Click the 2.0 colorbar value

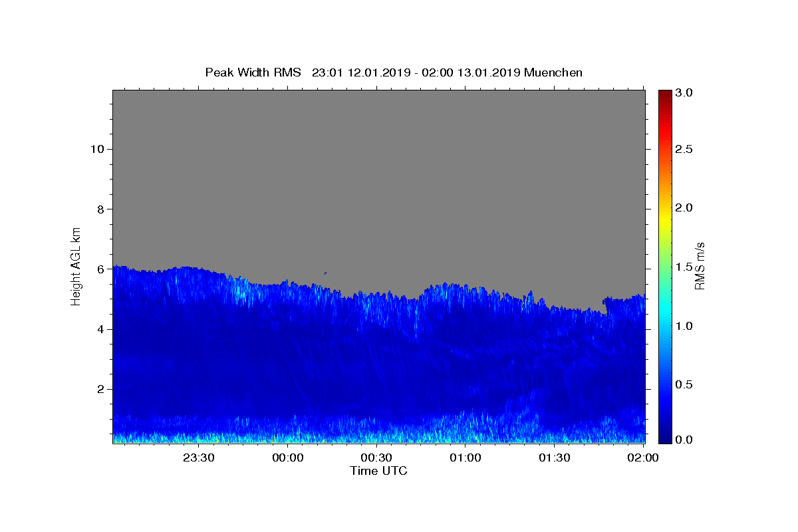click(x=684, y=207)
